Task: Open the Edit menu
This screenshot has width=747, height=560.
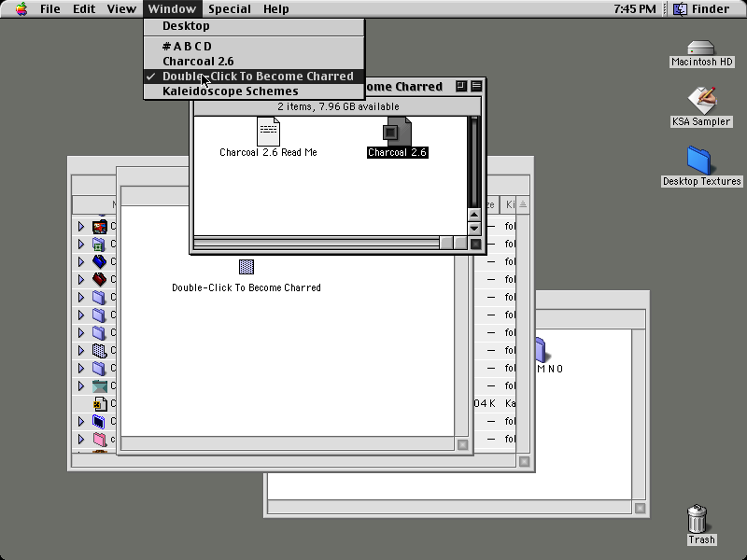Action: (84, 8)
